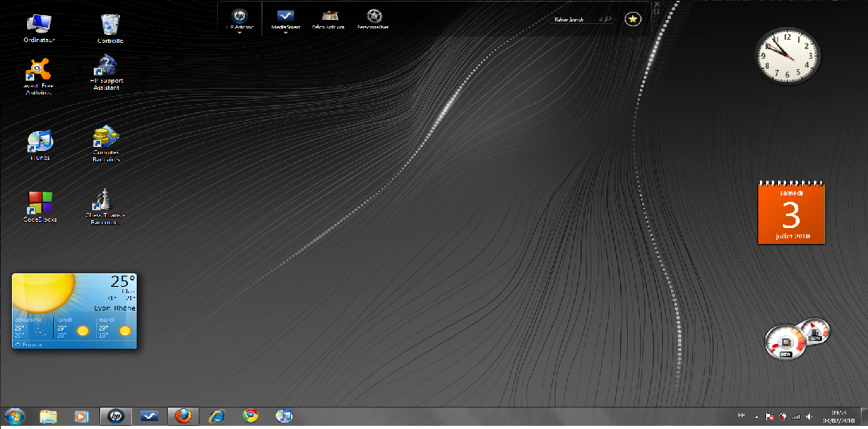
Task: Expand the MediaSmart dropdown arrow in the dock
Action: point(285,33)
